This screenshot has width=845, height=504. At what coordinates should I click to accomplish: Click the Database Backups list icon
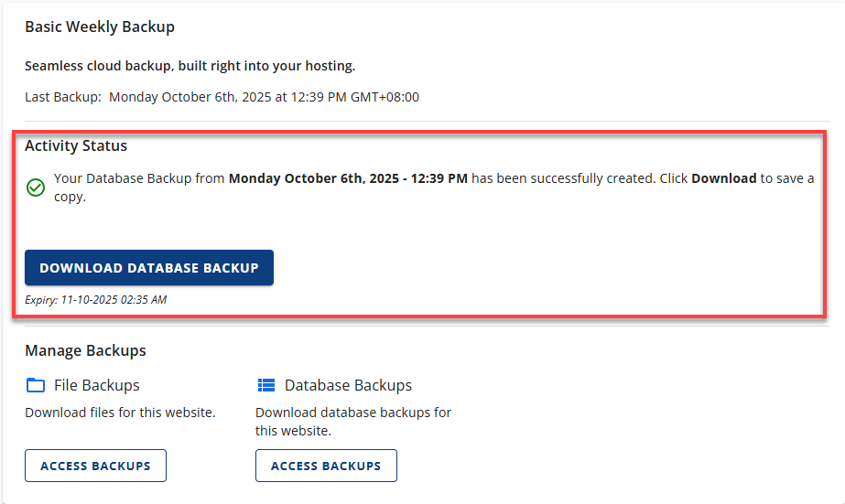266,385
